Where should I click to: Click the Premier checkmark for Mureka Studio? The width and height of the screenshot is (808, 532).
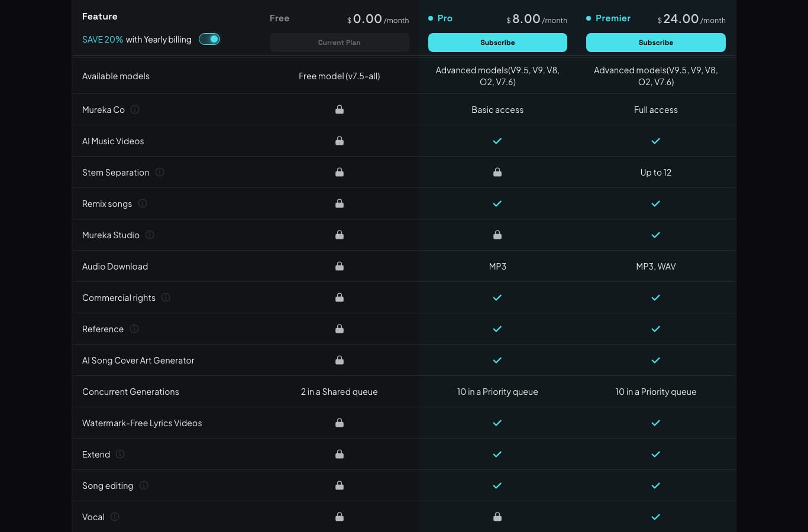(655, 235)
